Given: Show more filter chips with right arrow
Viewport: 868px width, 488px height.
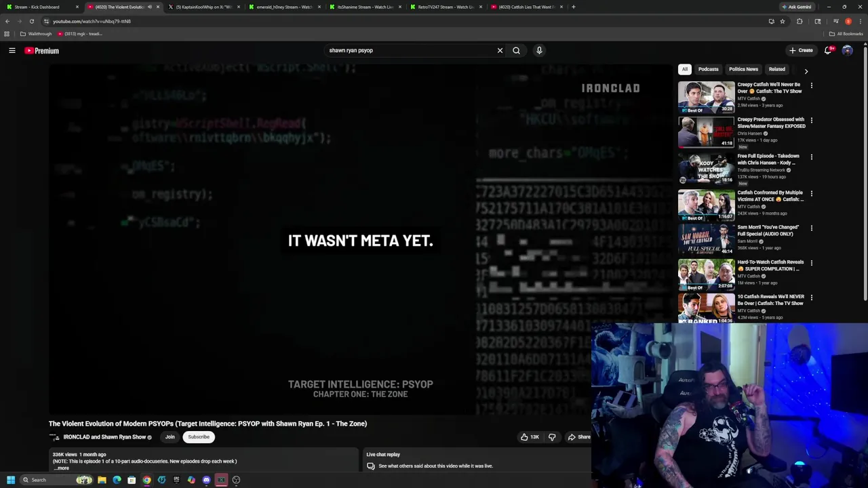Looking at the screenshot, I should coord(806,70).
